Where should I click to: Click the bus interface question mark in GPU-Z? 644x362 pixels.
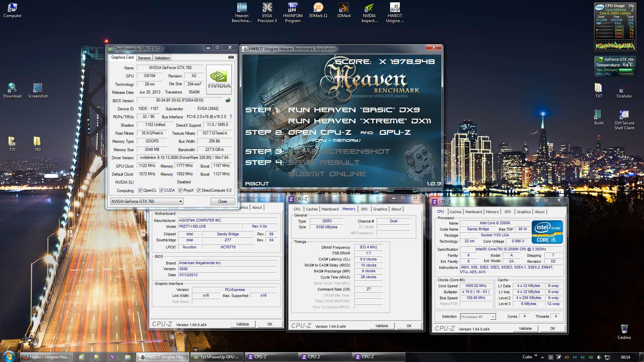click(x=231, y=117)
